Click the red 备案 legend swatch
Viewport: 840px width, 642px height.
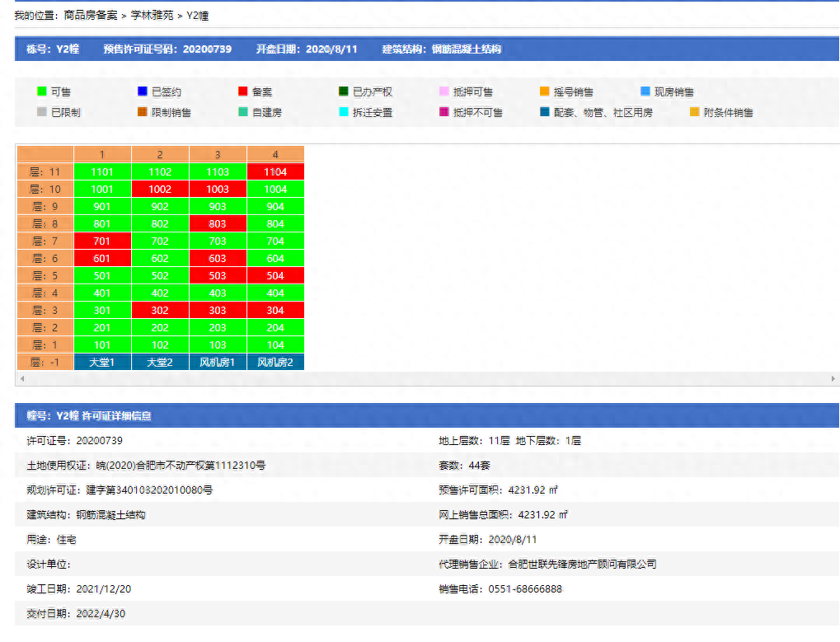tap(243, 91)
